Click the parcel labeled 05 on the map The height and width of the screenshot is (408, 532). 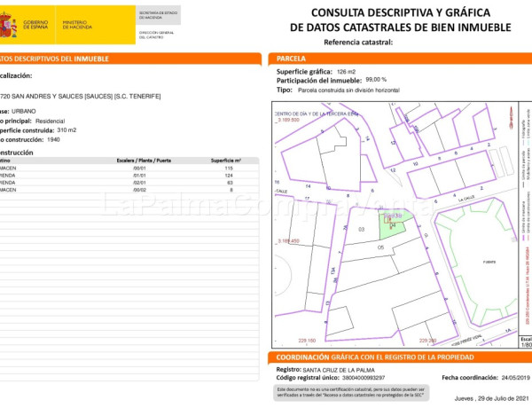(x=380, y=248)
